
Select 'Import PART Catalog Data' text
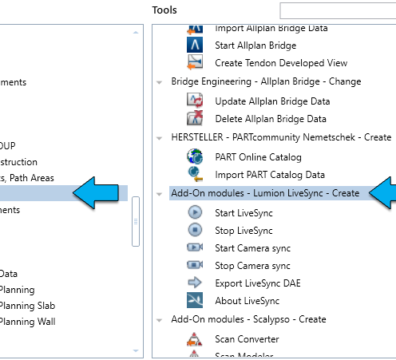coord(270,175)
